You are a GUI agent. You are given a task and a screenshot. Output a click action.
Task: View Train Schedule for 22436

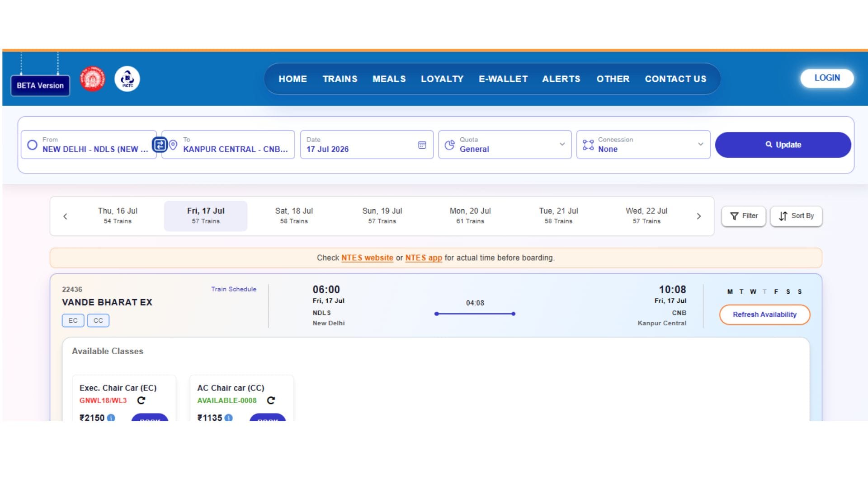pos(234,289)
